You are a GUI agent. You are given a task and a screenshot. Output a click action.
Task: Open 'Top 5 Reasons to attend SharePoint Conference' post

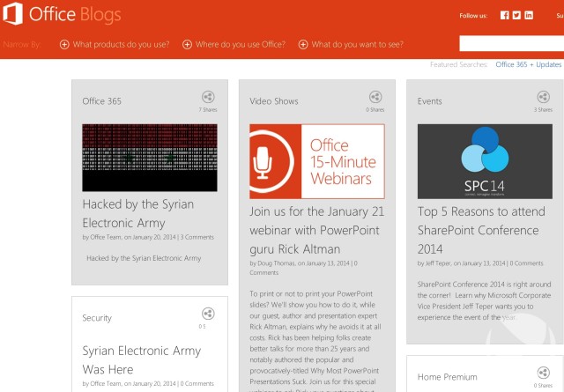(481, 230)
